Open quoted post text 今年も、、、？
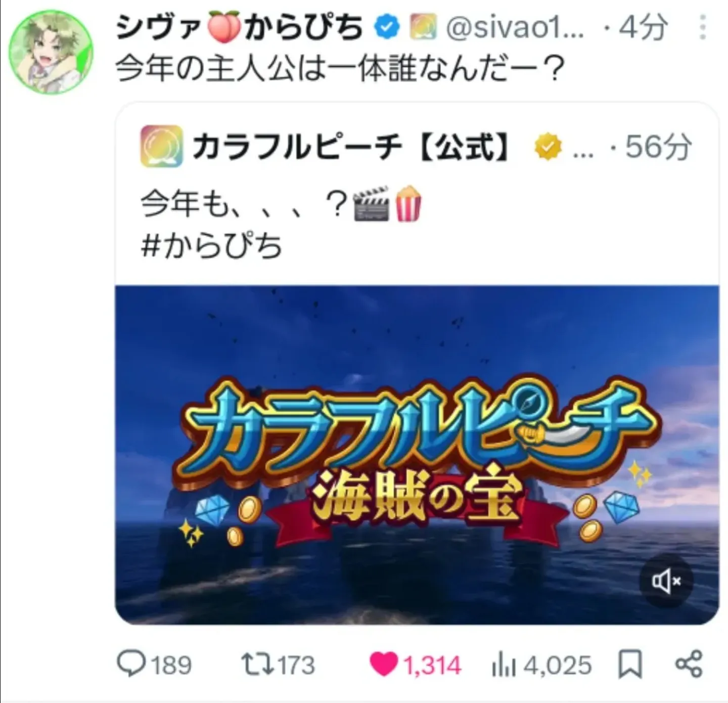Image resolution: width=728 pixels, height=703 pixels. (x=244, y=205)
